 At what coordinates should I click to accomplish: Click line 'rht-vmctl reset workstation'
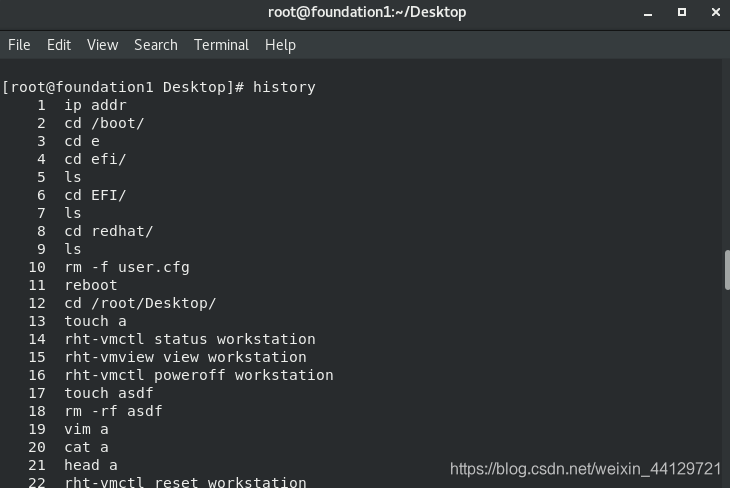pyautogui.click(x=185, y=482)
